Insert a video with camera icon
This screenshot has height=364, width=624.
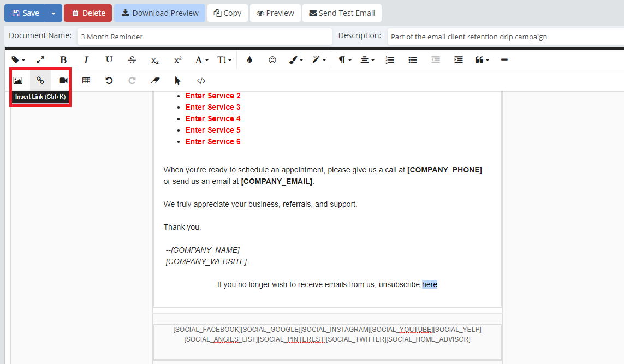point(63,81)
